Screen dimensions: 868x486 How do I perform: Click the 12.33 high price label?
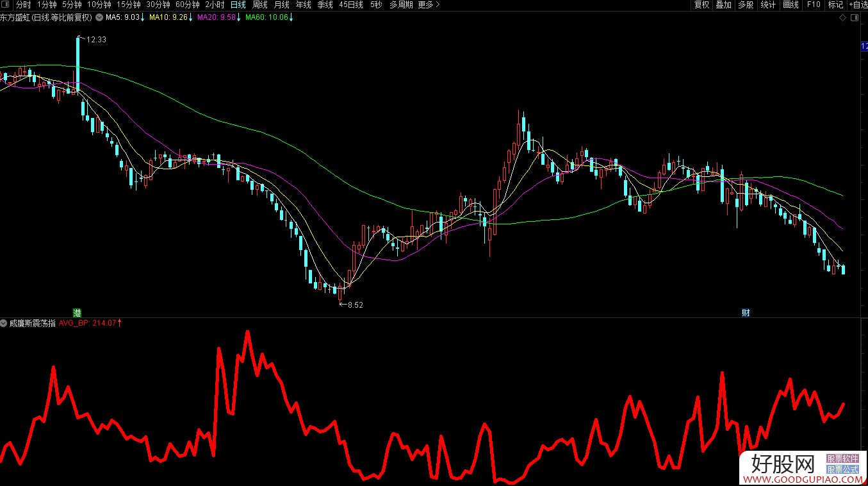pyautogui.click(x=96, y=39)
